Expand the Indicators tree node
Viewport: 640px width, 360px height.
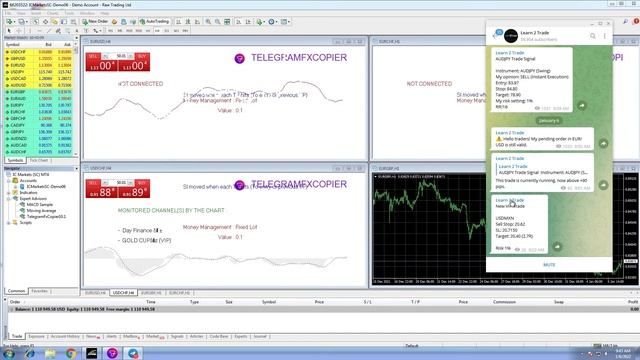click(x=9, y=192)
